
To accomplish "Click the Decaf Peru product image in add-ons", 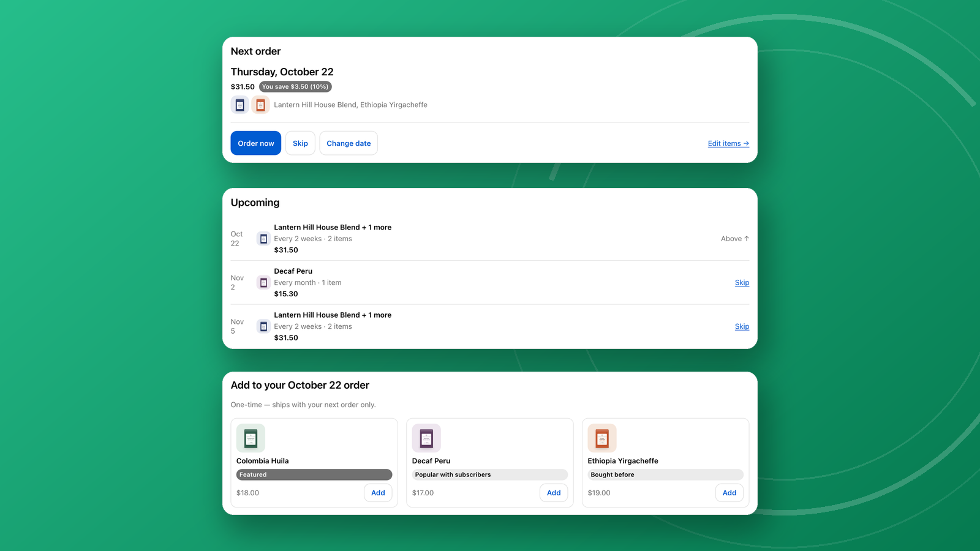I will click(426, 438).
